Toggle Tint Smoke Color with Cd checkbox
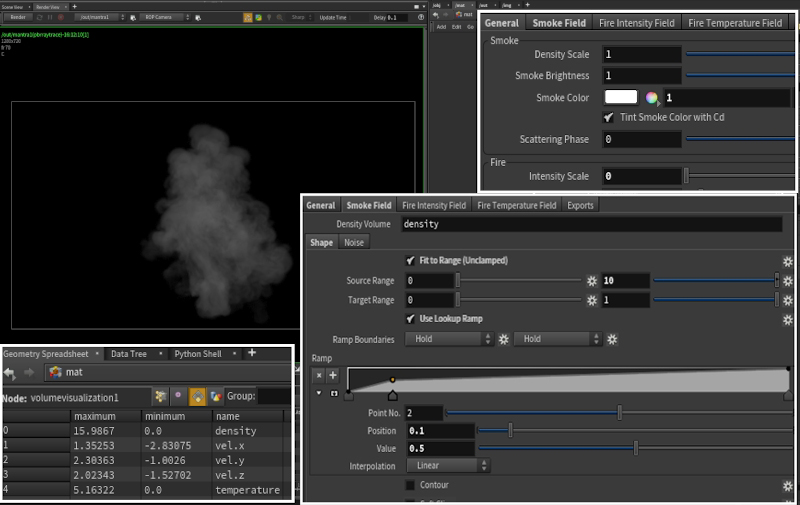800x505 pixels. point(609,117)
